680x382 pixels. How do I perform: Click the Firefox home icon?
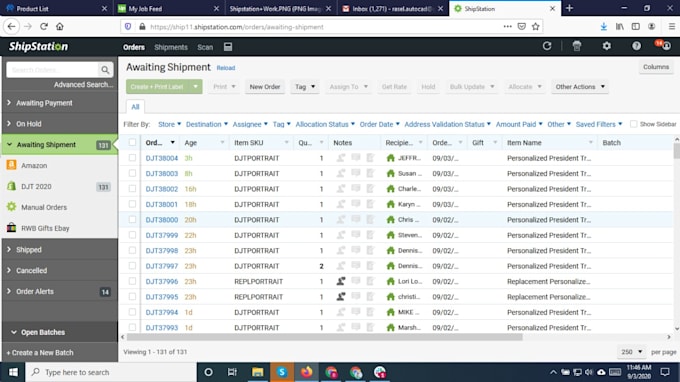[60, 26]
